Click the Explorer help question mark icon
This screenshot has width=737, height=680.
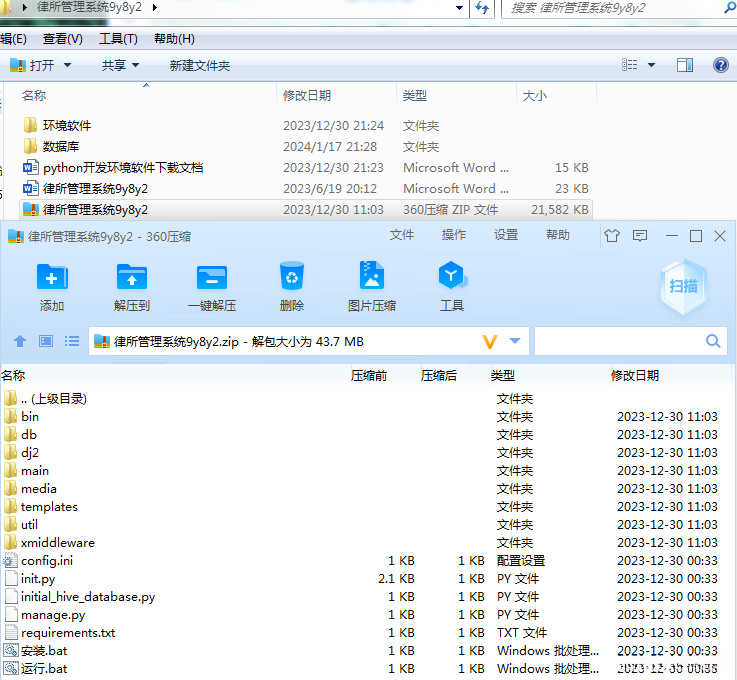point(721,65)
